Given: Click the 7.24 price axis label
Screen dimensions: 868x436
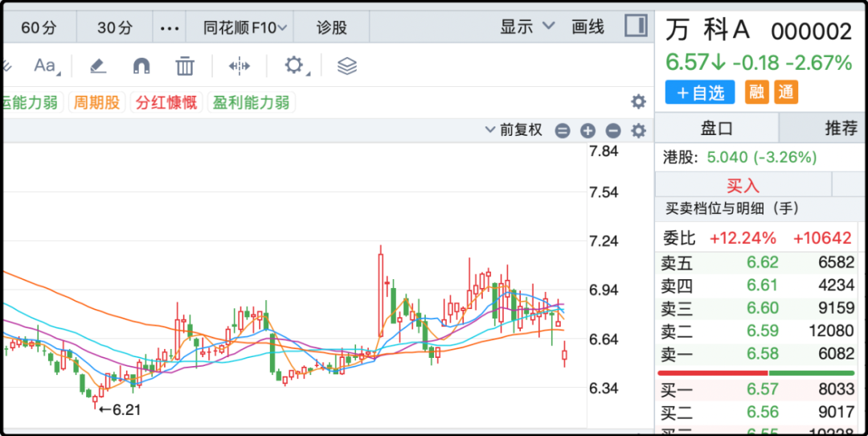Looking at the screenshot, I should coord(604,241).
